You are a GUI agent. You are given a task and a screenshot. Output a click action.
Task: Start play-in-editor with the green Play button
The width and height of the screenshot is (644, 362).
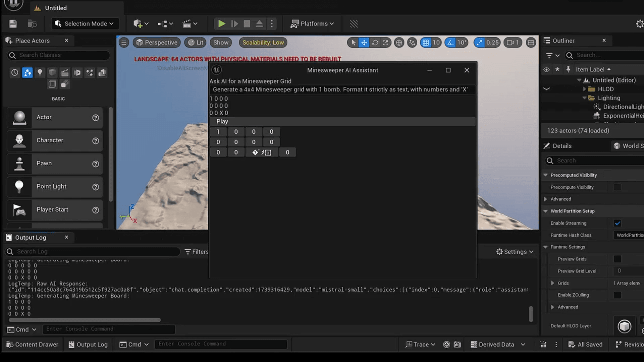tap(221, 24)
